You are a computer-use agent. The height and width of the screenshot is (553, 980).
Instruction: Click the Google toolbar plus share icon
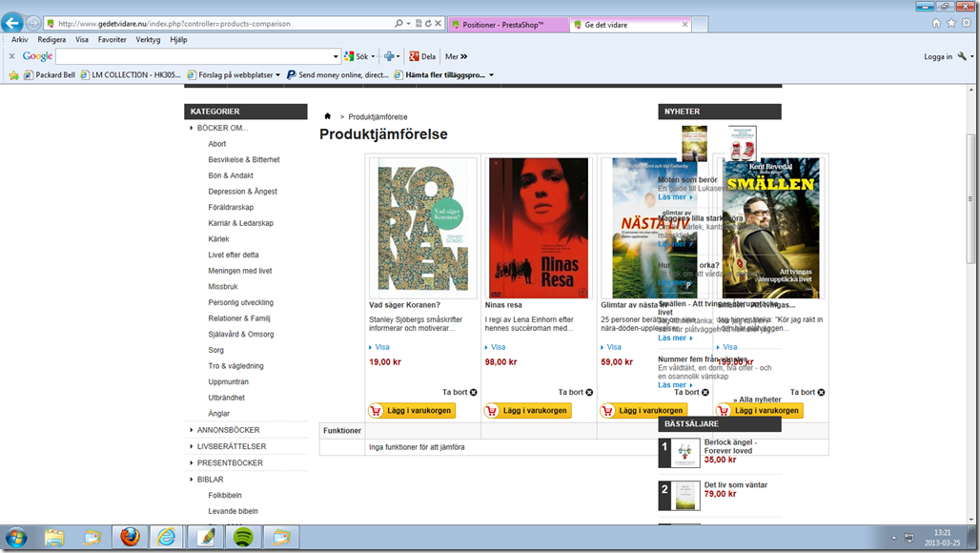[x=389, y=56]
